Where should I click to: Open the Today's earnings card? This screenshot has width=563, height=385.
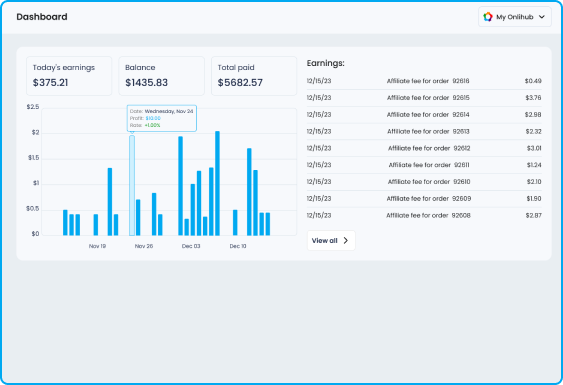point(69,76)
